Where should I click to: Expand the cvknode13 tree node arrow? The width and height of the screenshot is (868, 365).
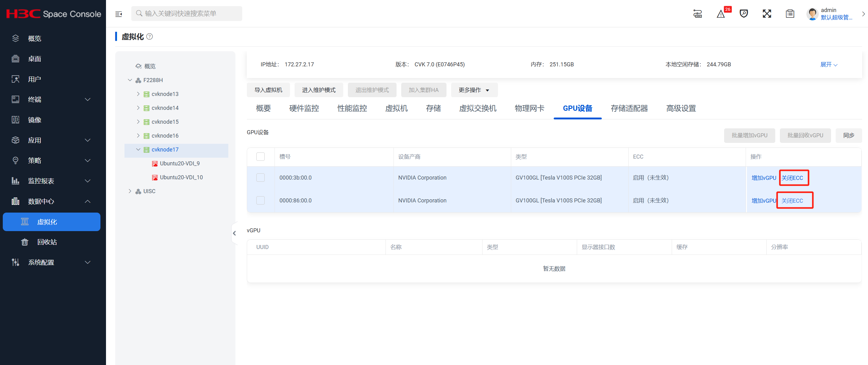click(x=138, y=94)
